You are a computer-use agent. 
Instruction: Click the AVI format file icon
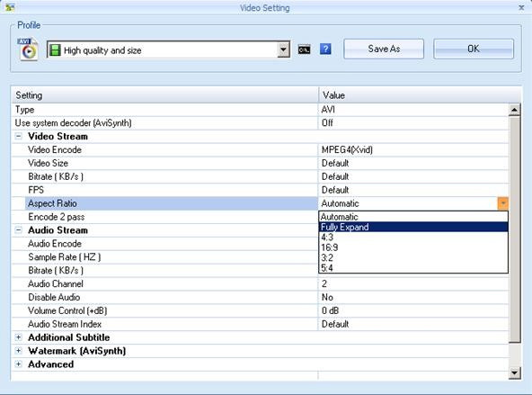click(x=28, y=49)
